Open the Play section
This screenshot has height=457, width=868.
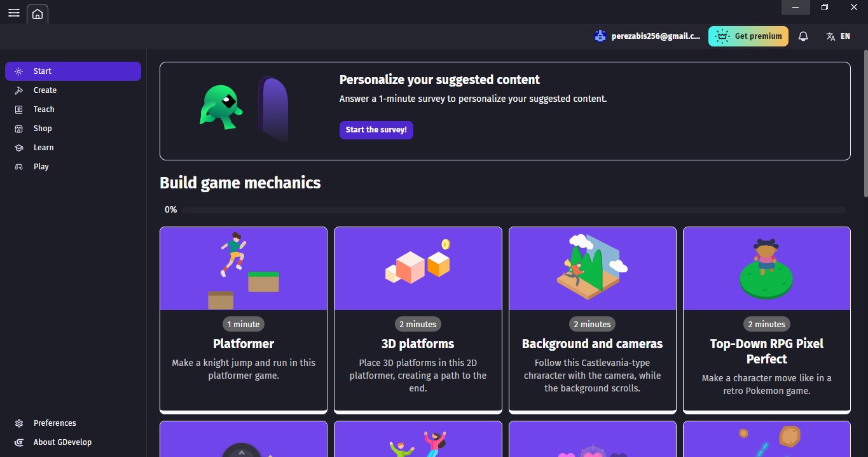point(73,167)
